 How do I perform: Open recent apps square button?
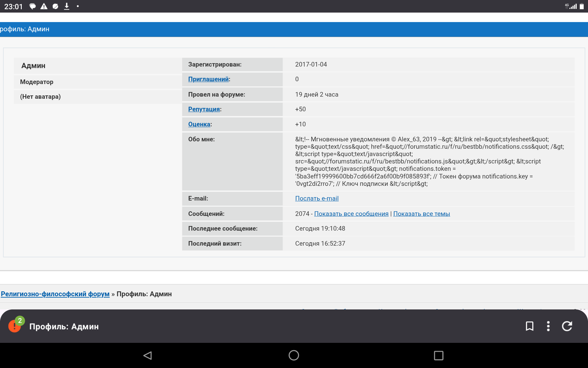438,355
